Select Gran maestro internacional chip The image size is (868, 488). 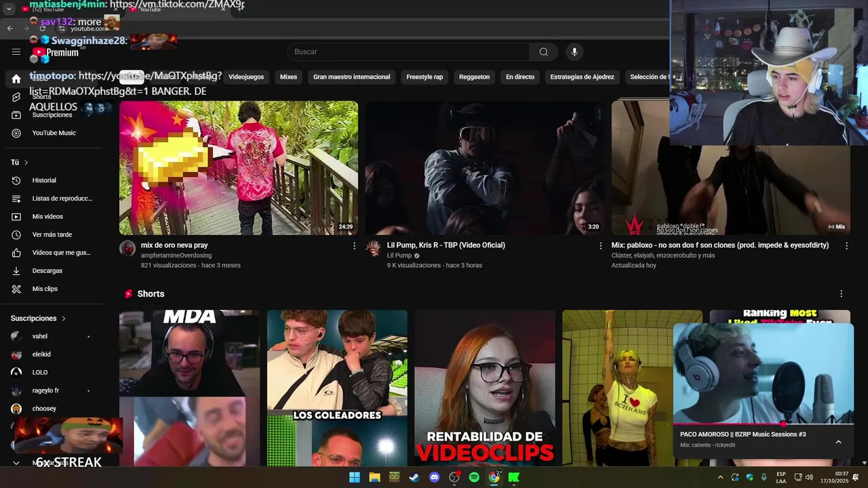point(352,77)
